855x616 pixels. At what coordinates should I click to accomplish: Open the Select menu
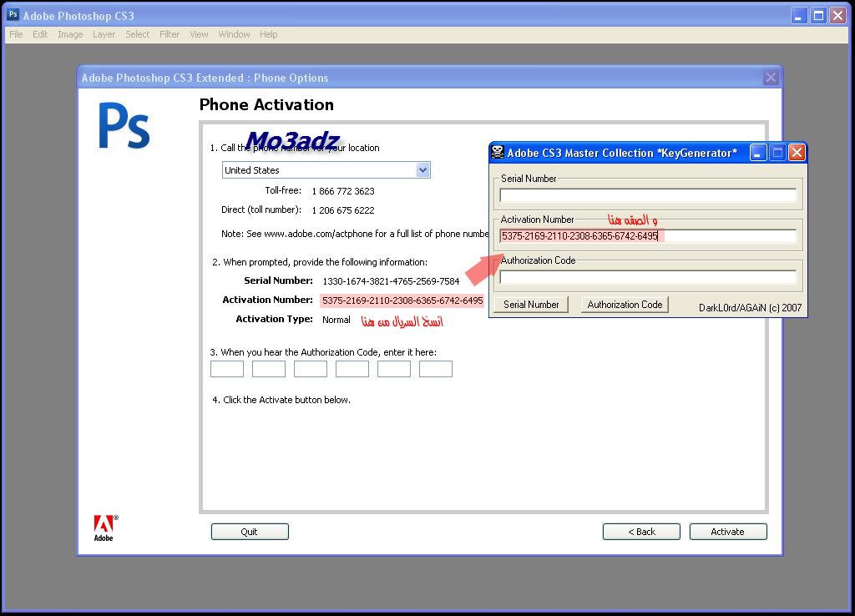[137, 34]
